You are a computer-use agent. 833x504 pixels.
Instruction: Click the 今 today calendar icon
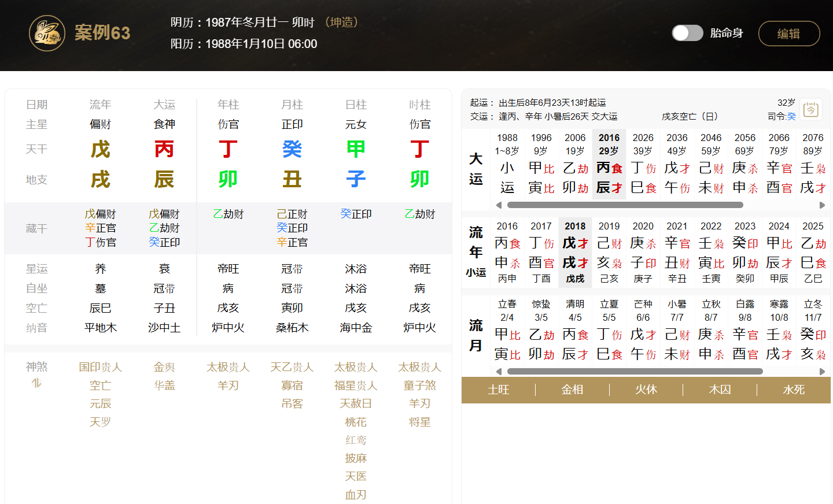811,109
